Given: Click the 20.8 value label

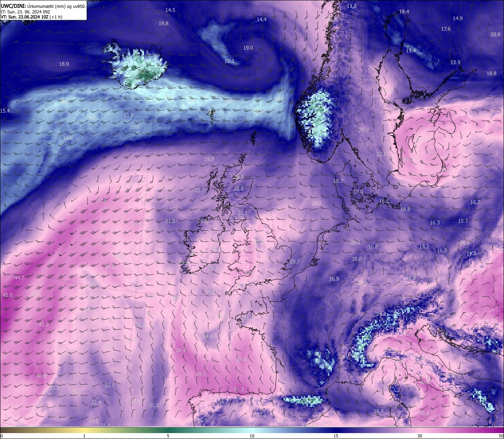Looking at the screenshot, I should pos(495,35).
